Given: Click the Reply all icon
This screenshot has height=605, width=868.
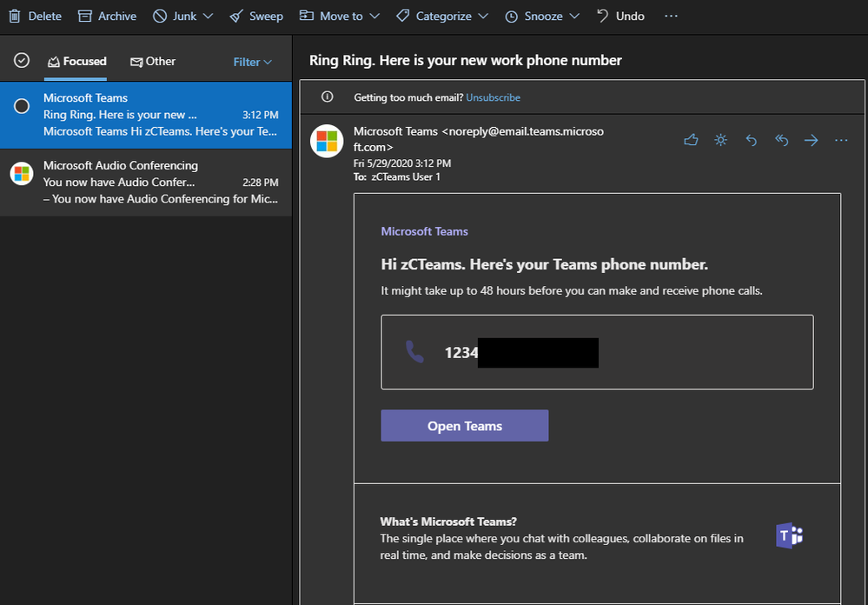Looking at the screenshot, I should [781, 140].
